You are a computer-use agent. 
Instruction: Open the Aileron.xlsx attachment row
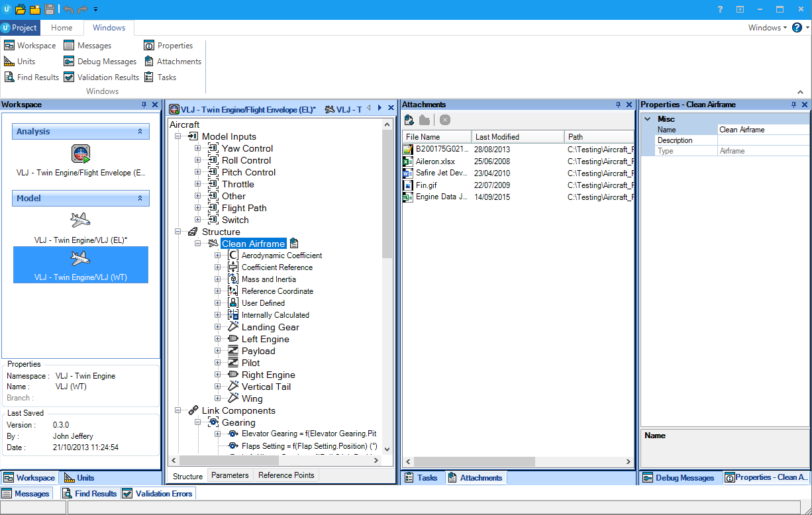tap(518, 162)
